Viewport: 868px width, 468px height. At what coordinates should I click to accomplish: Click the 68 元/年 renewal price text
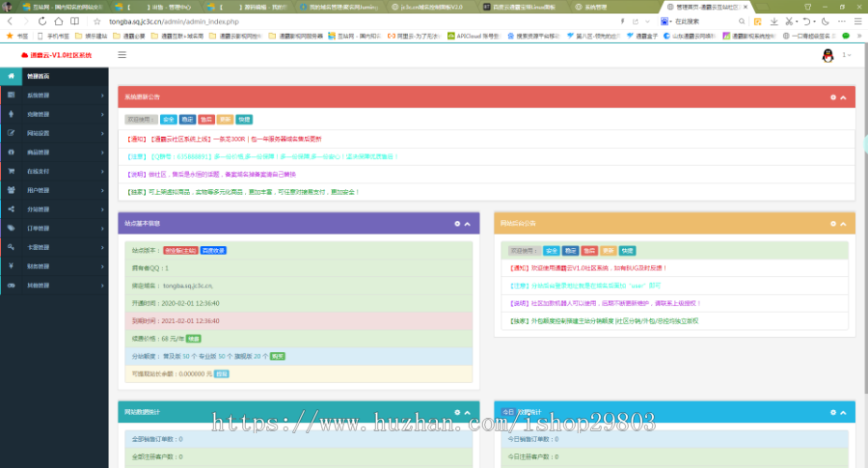173,339
